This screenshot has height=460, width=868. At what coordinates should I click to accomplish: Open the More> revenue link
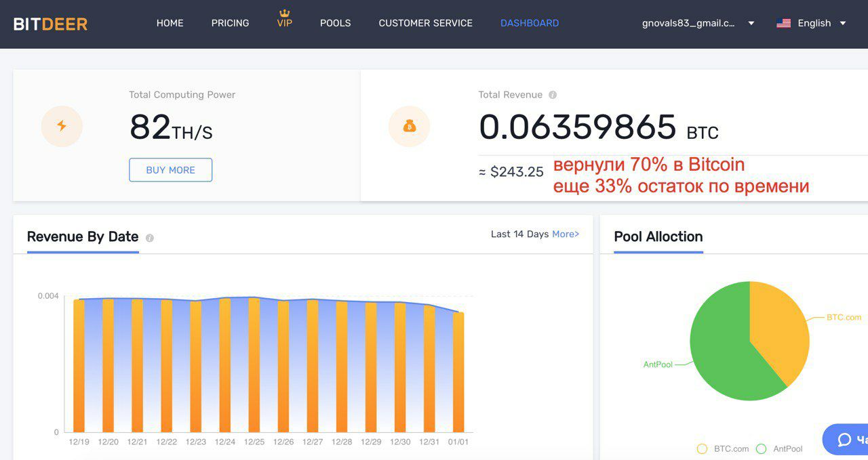tap(566, 234)
